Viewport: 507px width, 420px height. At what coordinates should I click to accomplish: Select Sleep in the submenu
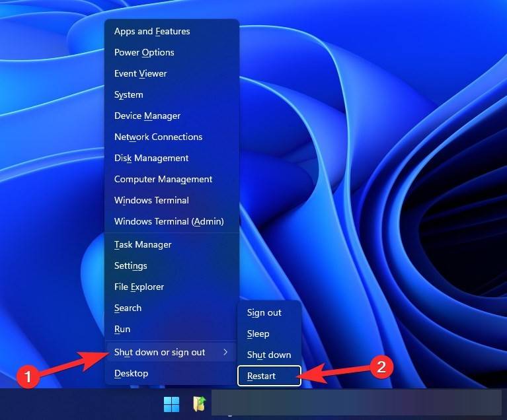tap(269, 333)
